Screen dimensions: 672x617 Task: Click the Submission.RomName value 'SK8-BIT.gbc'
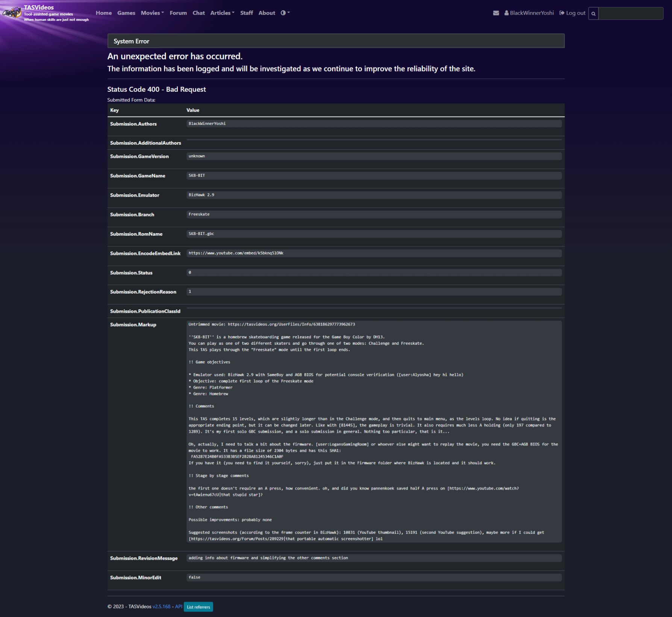201,234
